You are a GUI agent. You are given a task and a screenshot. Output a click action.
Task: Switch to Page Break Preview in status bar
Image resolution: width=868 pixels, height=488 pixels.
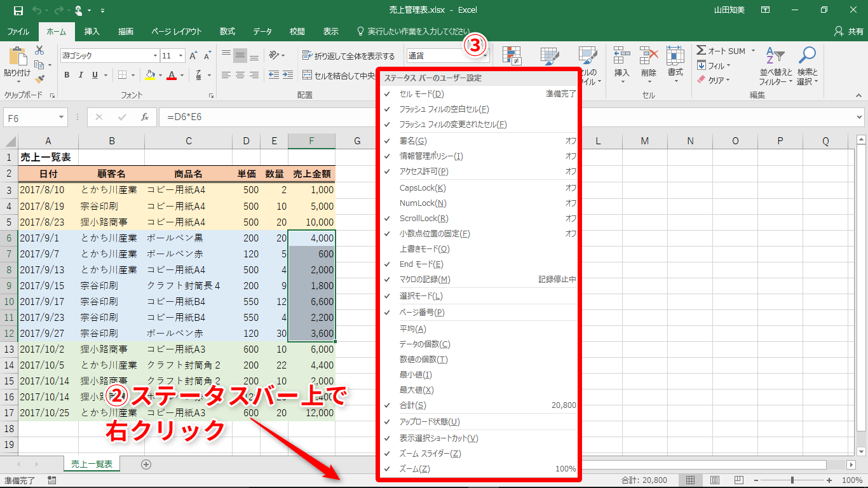coord(738,480)
